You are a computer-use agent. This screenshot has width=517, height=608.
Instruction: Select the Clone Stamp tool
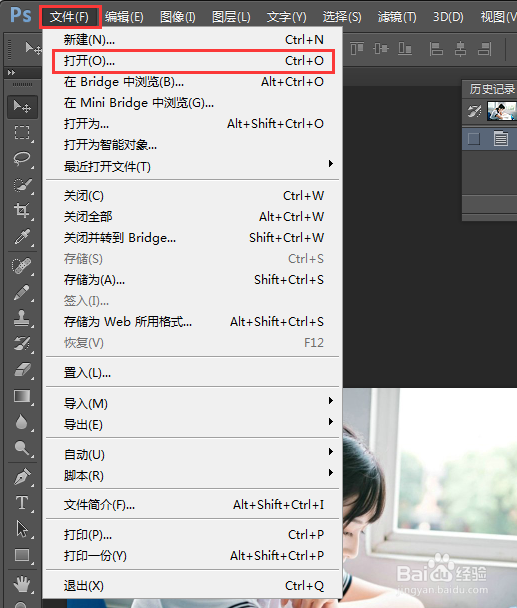coord(22,318)
